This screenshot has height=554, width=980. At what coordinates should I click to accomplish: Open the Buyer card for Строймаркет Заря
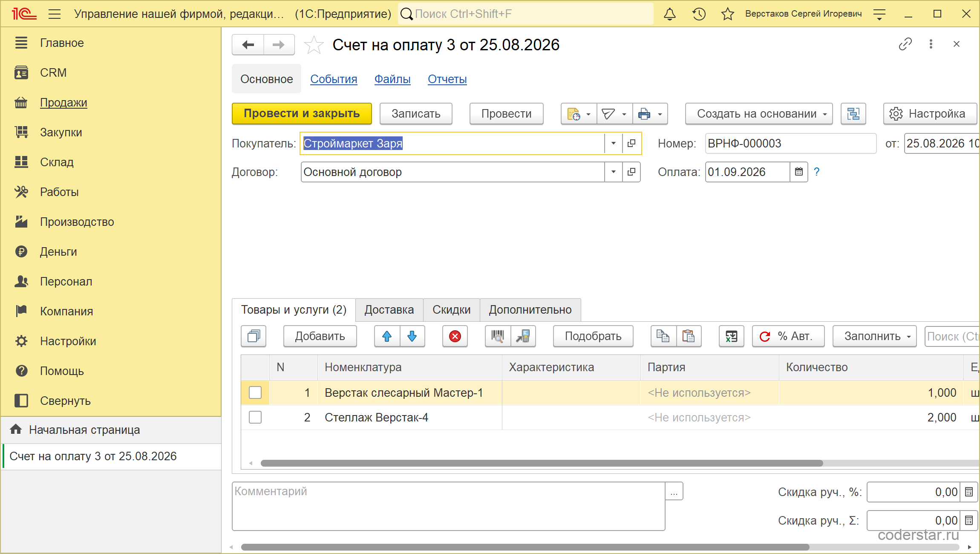[631, 143]
